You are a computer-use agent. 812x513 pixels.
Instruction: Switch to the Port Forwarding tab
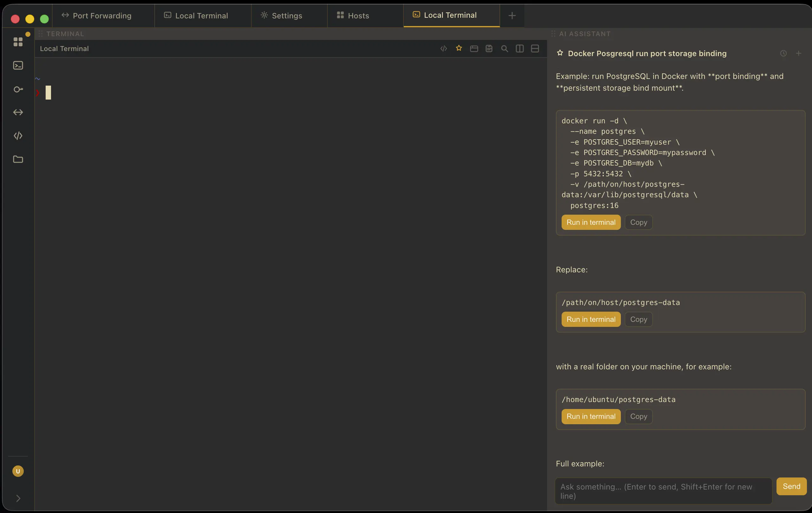point(104,16)
